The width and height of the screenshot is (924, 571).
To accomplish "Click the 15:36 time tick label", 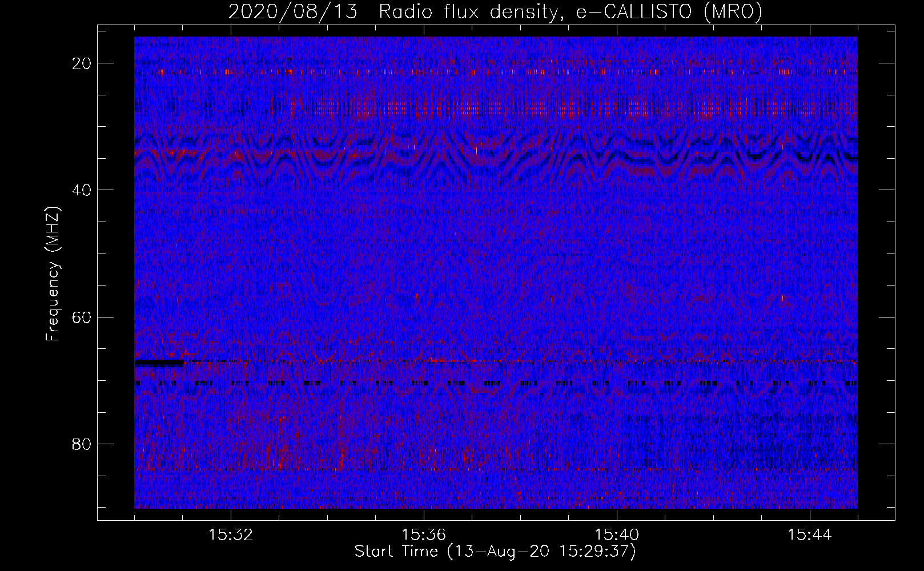I will pos(424,535).
